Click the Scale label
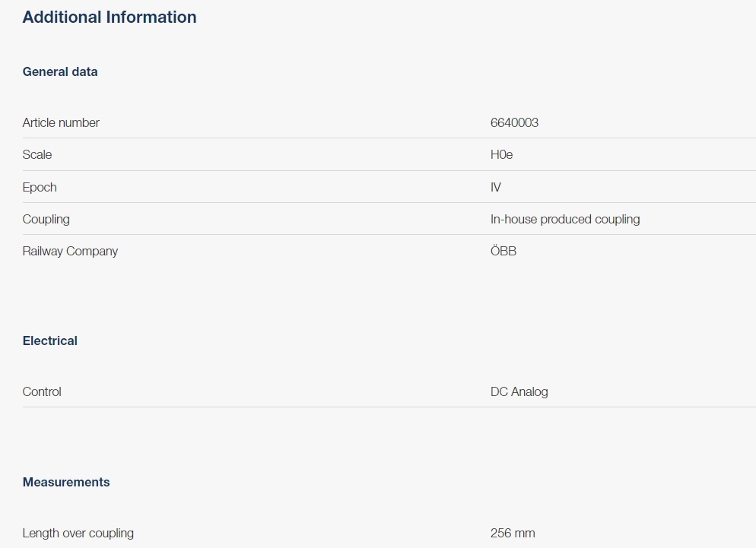 coord(37,155)
